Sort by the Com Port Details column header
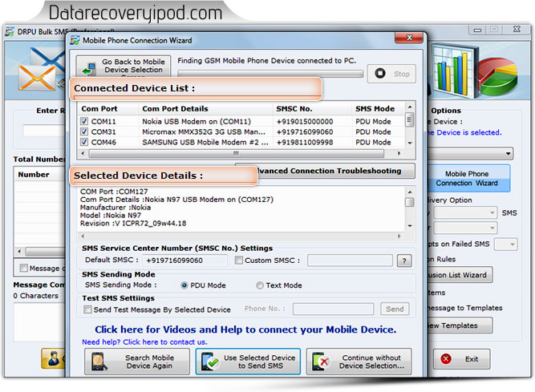 click(175, 109)
